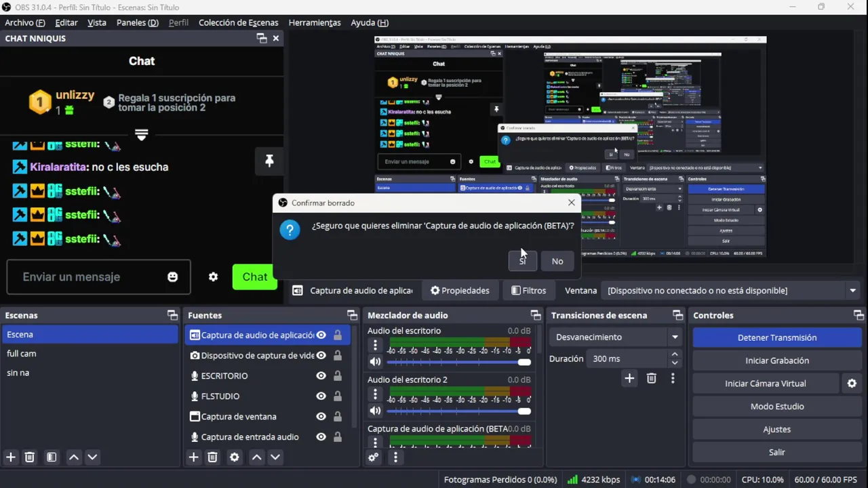868x488 pixels.
Task: Add a new source with the Fuentes plus icon
Action: [193, 457]
